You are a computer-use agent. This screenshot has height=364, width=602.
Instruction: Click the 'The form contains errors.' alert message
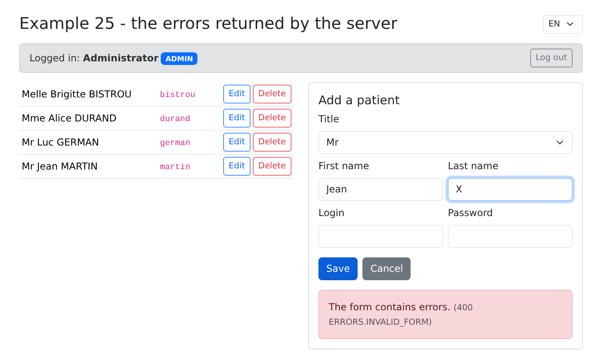445,314
